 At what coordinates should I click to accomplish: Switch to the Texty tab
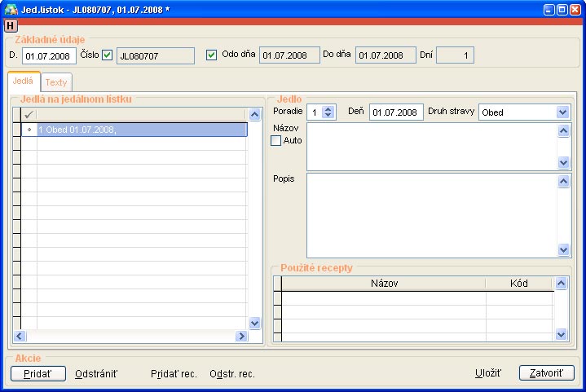[x=56, y=82]
